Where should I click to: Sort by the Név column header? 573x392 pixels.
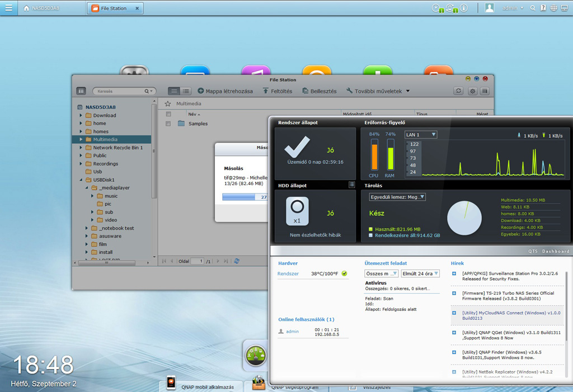[x=194, y=114]
